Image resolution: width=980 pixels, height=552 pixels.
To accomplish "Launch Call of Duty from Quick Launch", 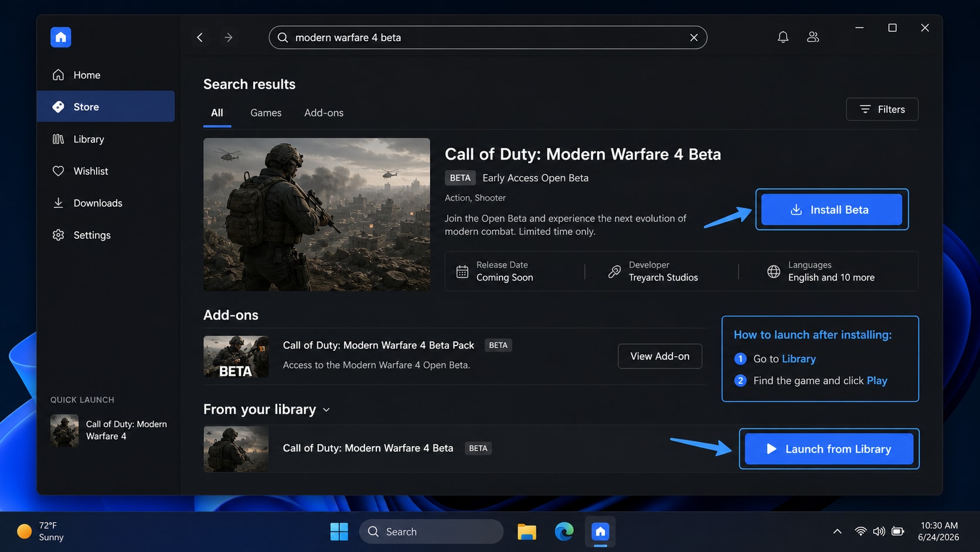I will click(x=109, y=430).
